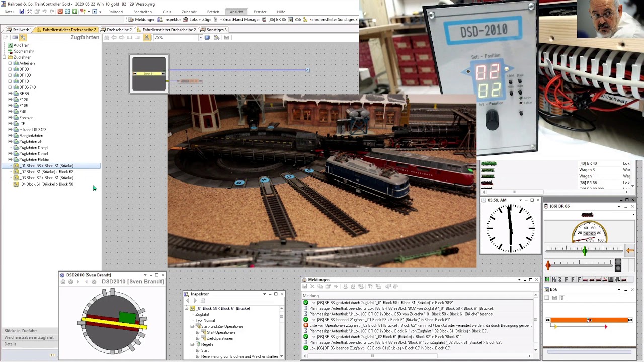Open the Meldungen window from the toolbar
Image resolution: width=644 pixels, height=362 pixels.
pos(142,19)
